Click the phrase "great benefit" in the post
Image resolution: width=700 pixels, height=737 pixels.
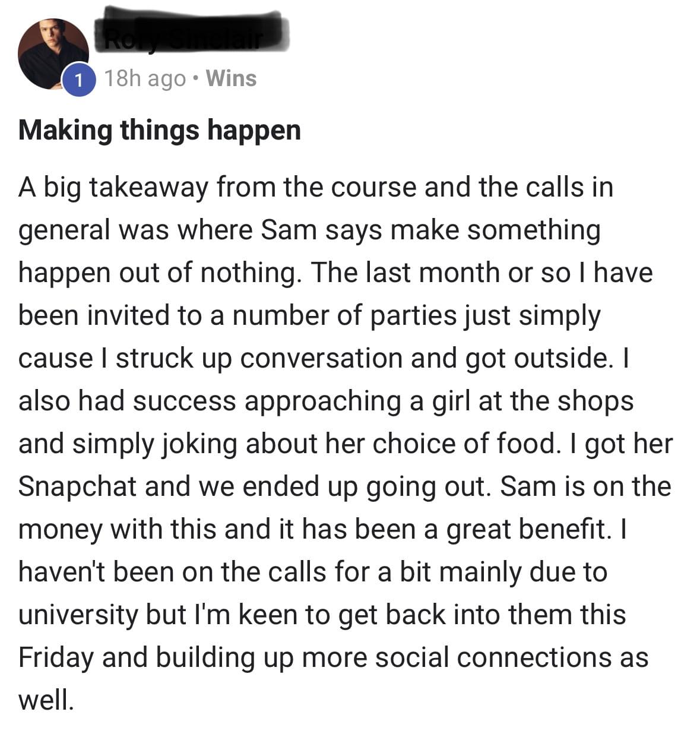[x=528, y=529]
